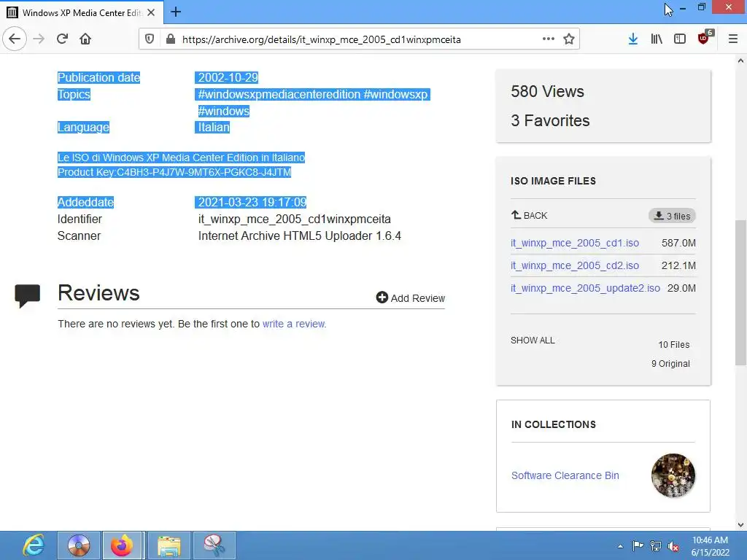Open network status tray icon
747x560 pixels.
coord(656,545)
